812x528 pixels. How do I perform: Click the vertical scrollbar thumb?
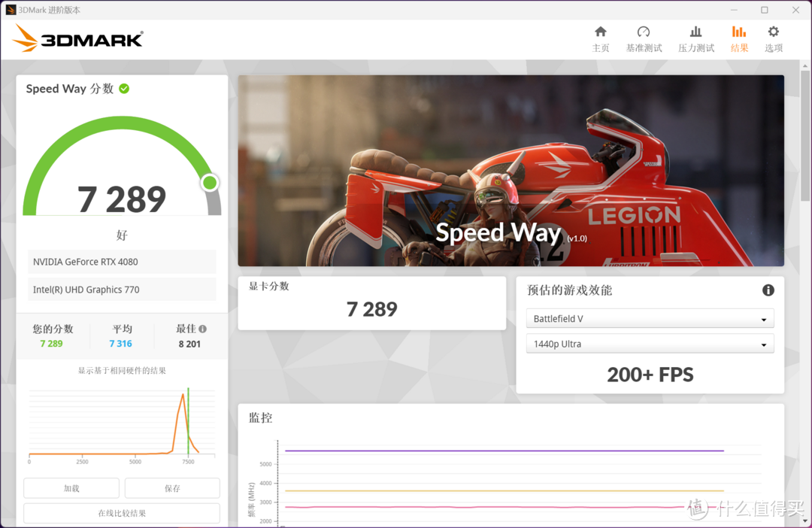pyautogui.click(x=804, y=135)
